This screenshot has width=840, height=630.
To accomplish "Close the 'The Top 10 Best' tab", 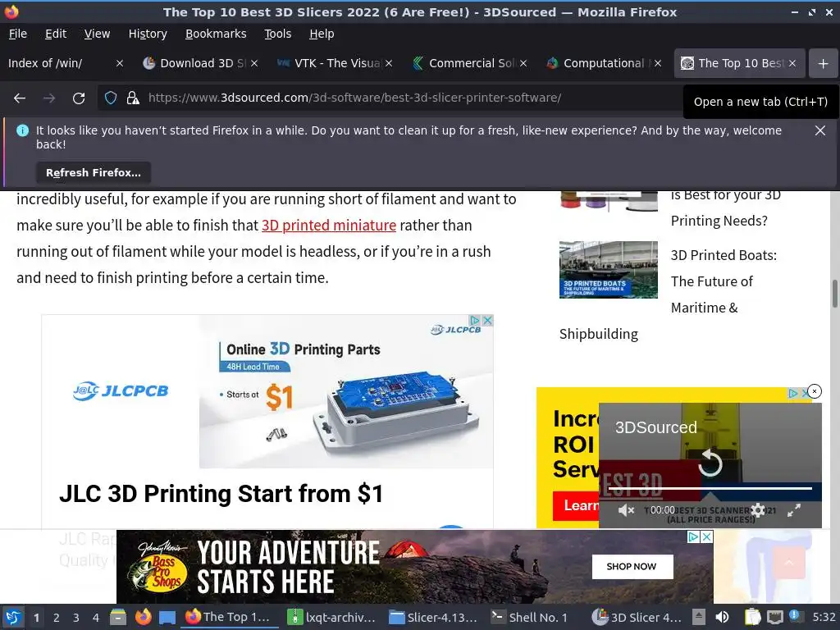I will point(792,63).
